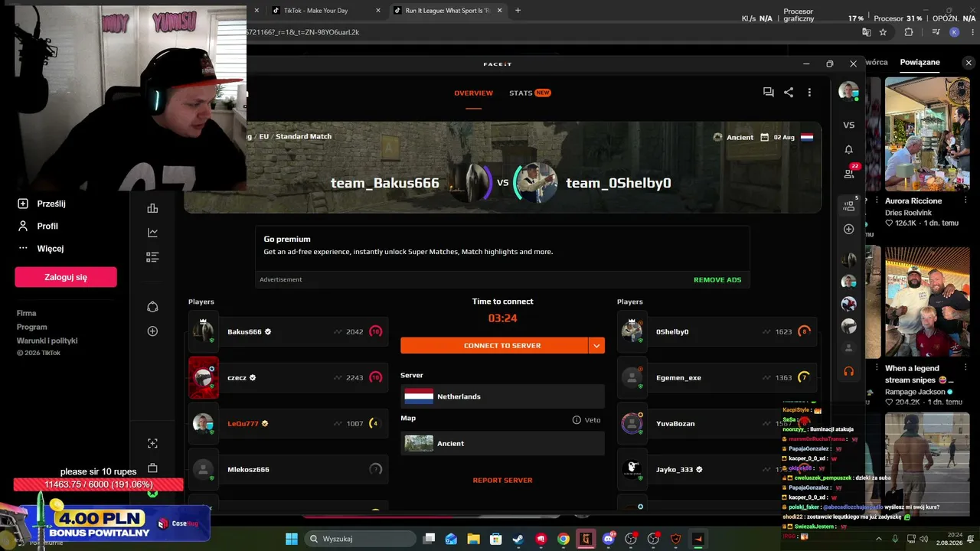The height and width of the screenshot is (551, 980).
Task: Open the Firma footer link
Action: [27, 313]
